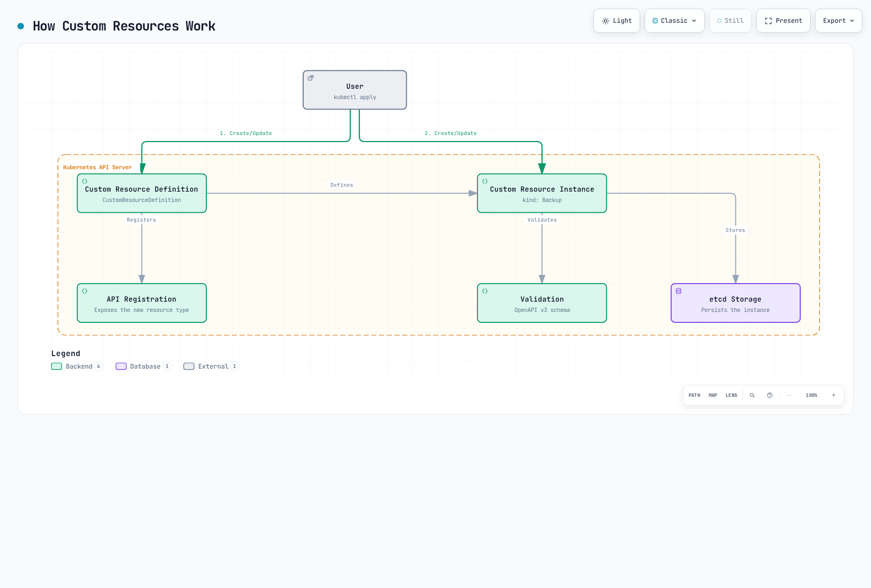
Task: Click the 'Defines' edge label
Action: (x=342, y=185)
